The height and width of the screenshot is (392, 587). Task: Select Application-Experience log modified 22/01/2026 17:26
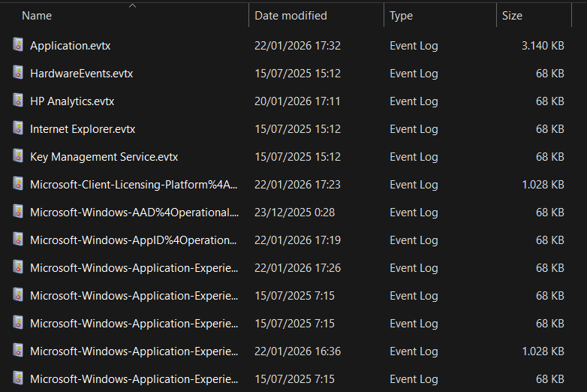pos(134,268)
